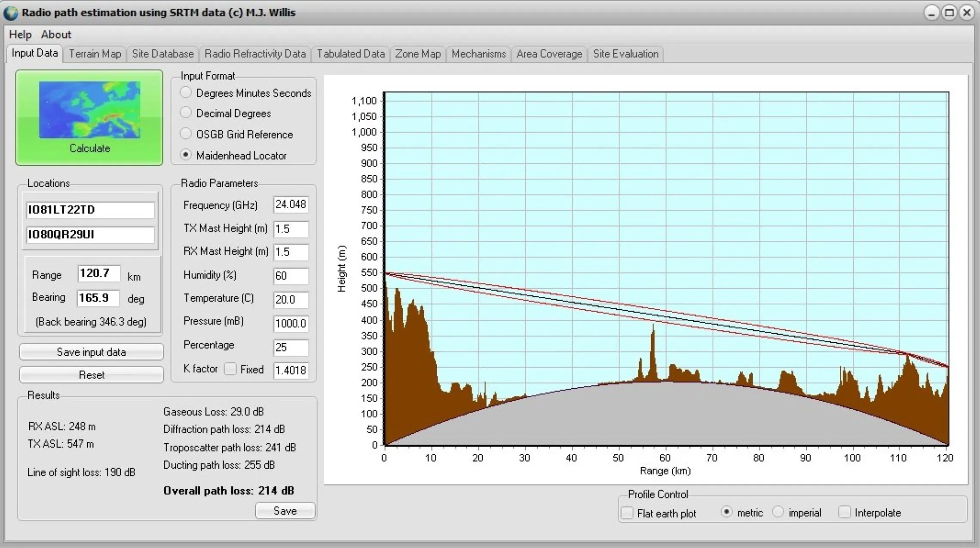The image size is (980, 548).
Task: Click the Overall path loss: 214 dB text
Action: (x=229, y=491)
